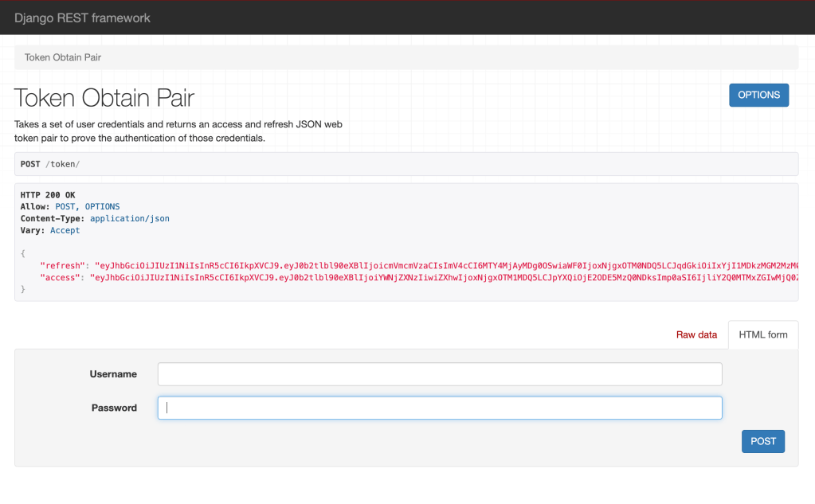
Task: Open the Token Obtain Pair breadcrumb
Action: point(63,57)
